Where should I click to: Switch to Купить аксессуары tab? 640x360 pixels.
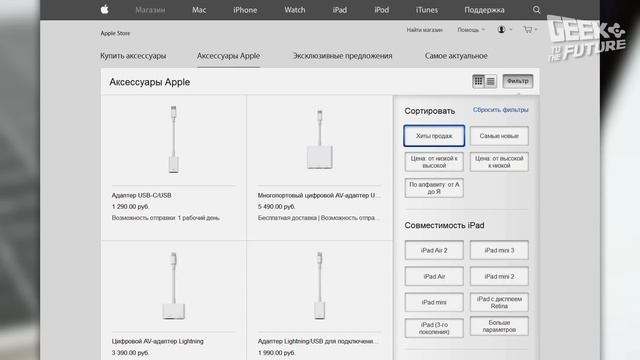[133, 56]
